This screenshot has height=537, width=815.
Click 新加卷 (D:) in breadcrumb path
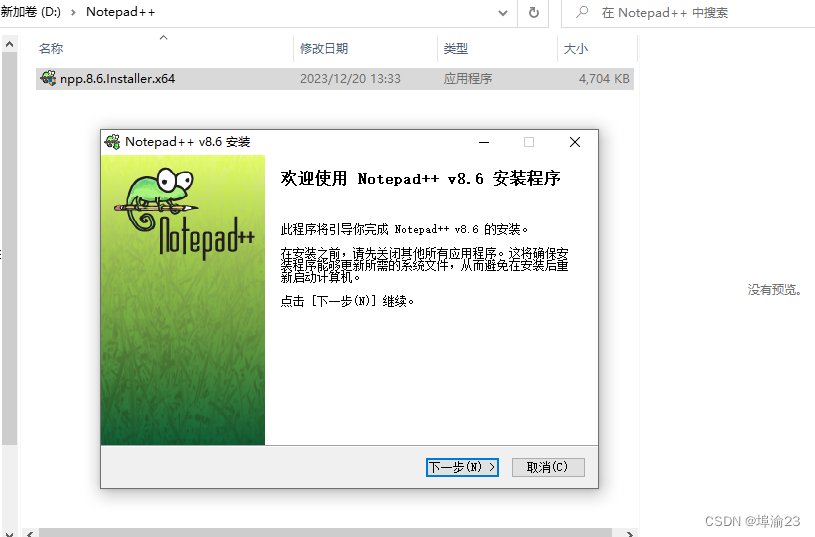[31, 11]
